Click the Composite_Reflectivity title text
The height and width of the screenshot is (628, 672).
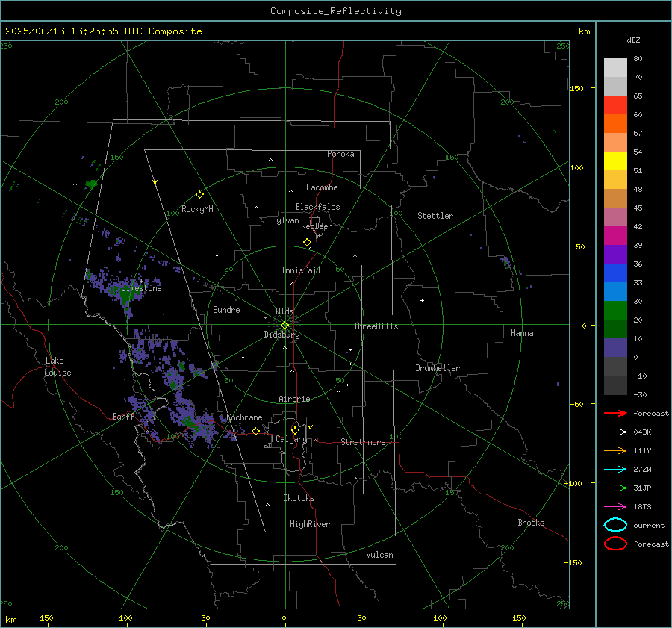tap(336, 11)
